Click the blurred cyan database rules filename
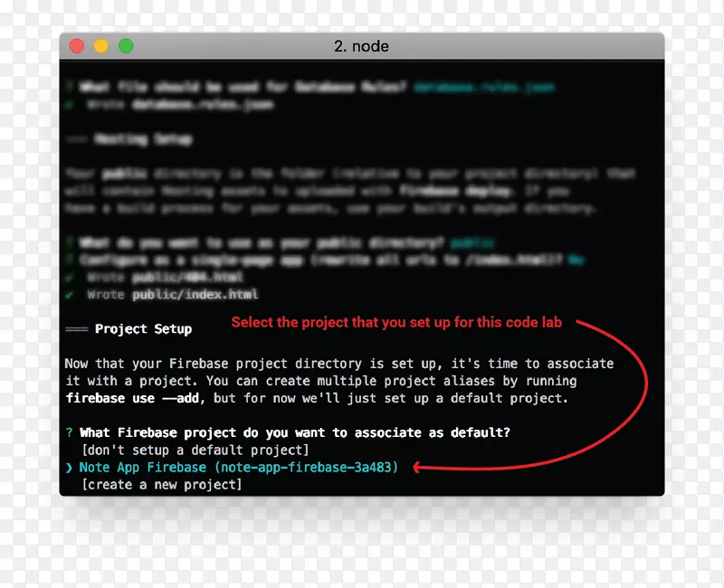This screenshot has width=724, height=588. click(x=484, y=87)
